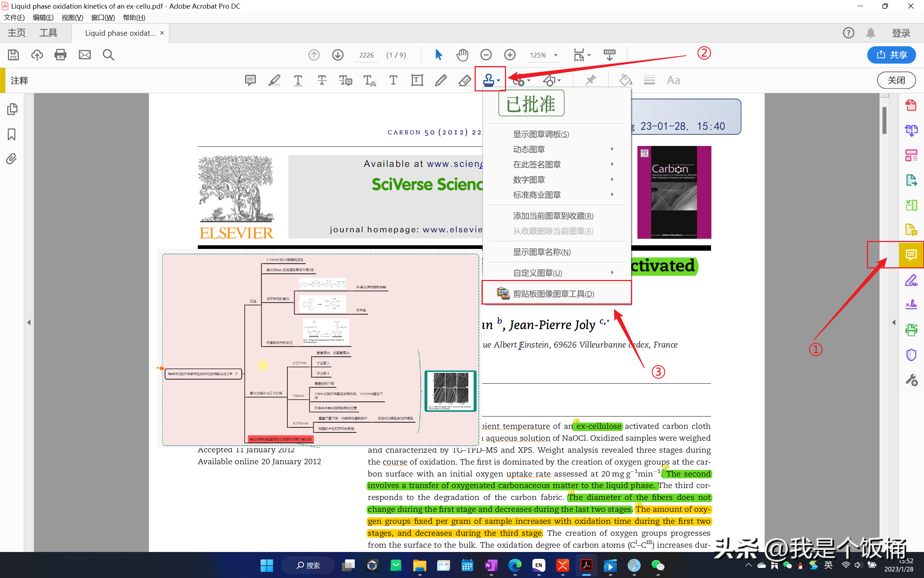Select the arrow selection tool
Screen dimensions: 924x578
(439, 55)
